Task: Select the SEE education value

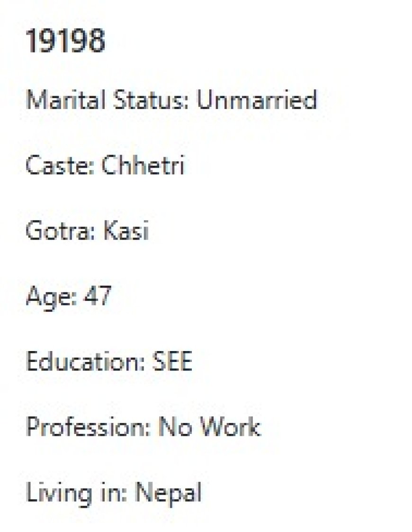Action: pyautogui.click(x=172, y=362)
